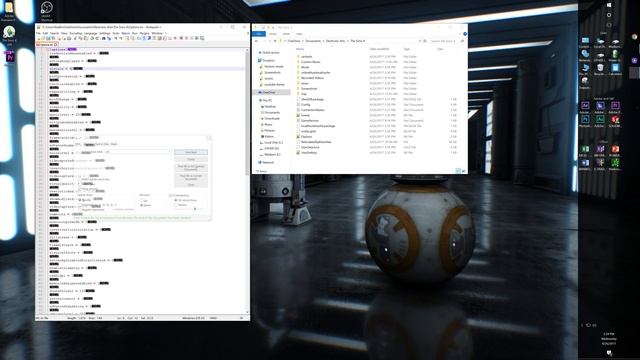
Task: Click Notepad++ vertical scrollbar
Action: coord(247,180)
